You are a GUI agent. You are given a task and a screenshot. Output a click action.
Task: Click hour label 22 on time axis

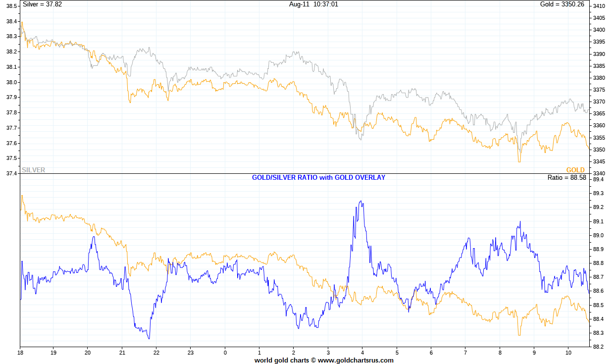(156, 353)
